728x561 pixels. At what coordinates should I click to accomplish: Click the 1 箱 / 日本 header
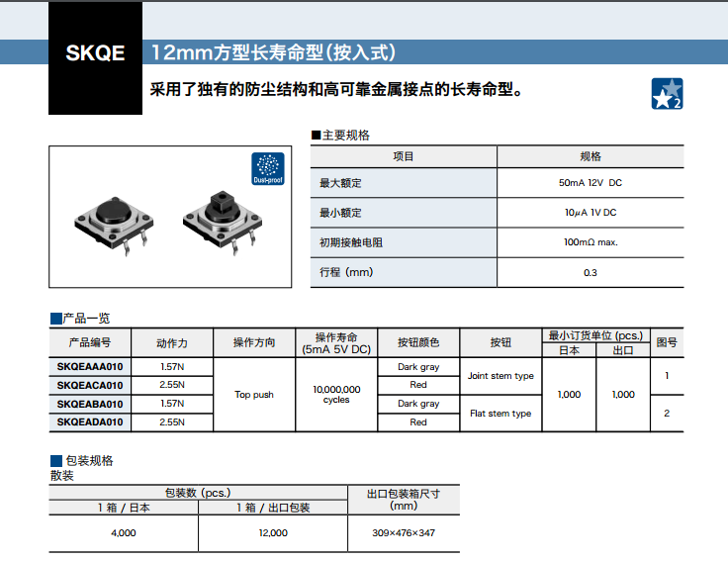pos(124,508)
